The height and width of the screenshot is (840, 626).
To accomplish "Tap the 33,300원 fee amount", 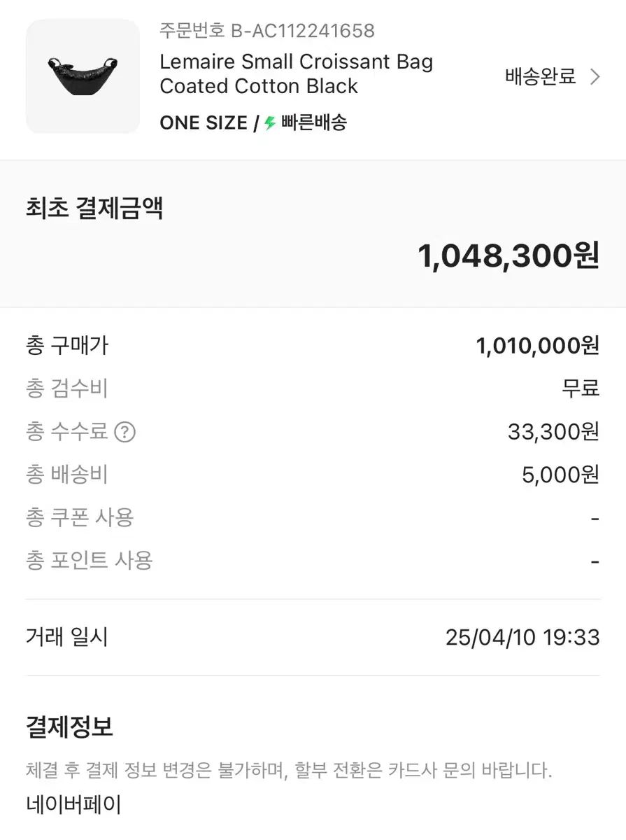I will 554,432.
